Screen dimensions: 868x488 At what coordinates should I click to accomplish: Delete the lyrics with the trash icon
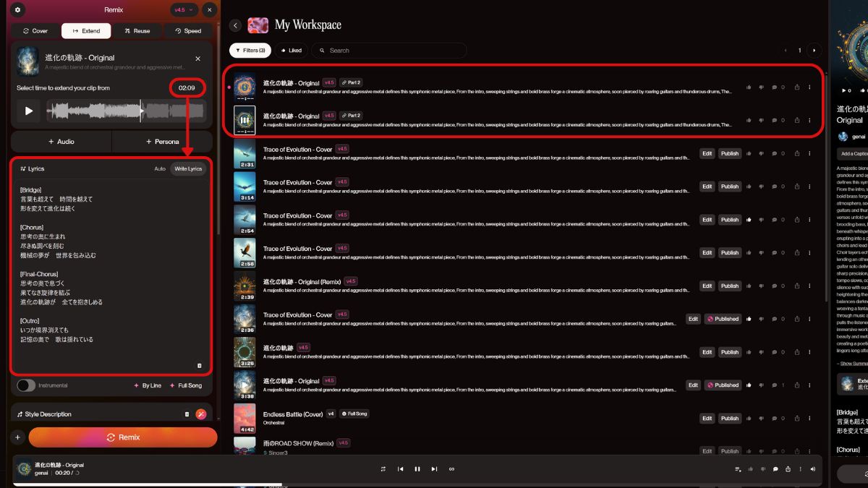tap(200, 366)
